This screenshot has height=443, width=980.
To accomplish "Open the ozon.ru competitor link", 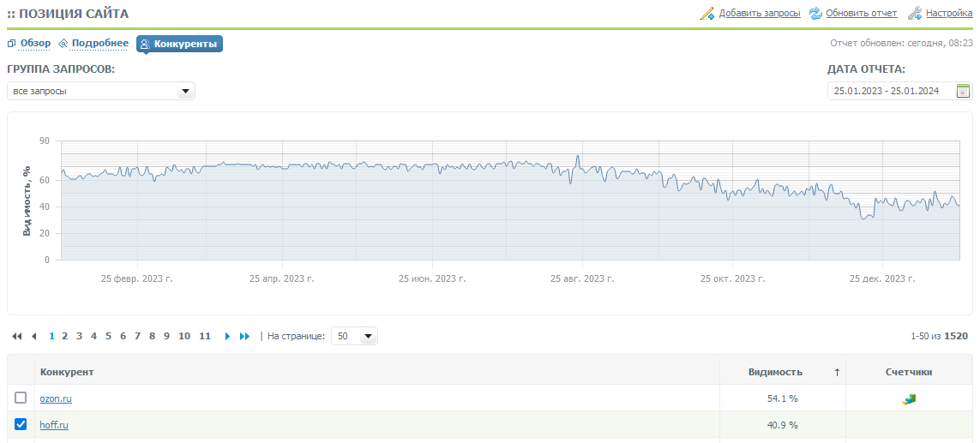I will (x=56, y=398).
